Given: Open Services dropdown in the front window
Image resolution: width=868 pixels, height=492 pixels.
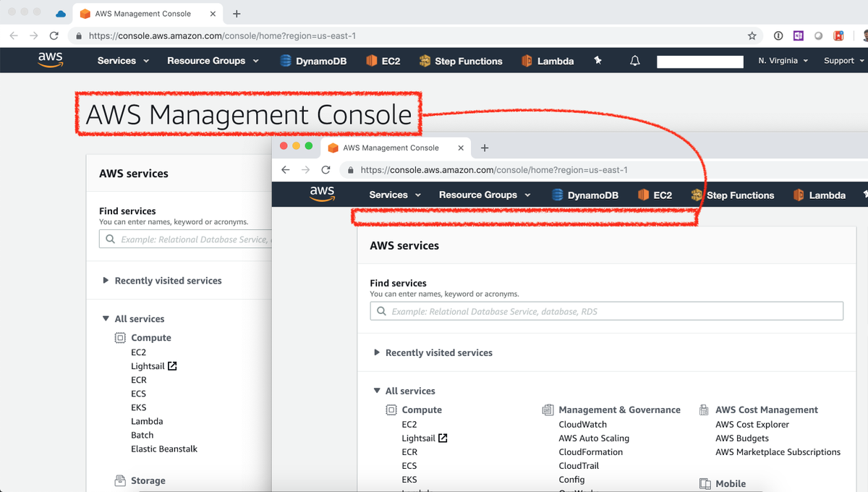Looking at the screenshot, I should point(395,195).
